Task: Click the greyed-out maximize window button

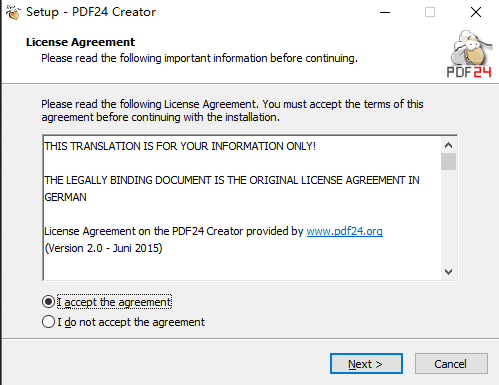Action: pos(430,12)
